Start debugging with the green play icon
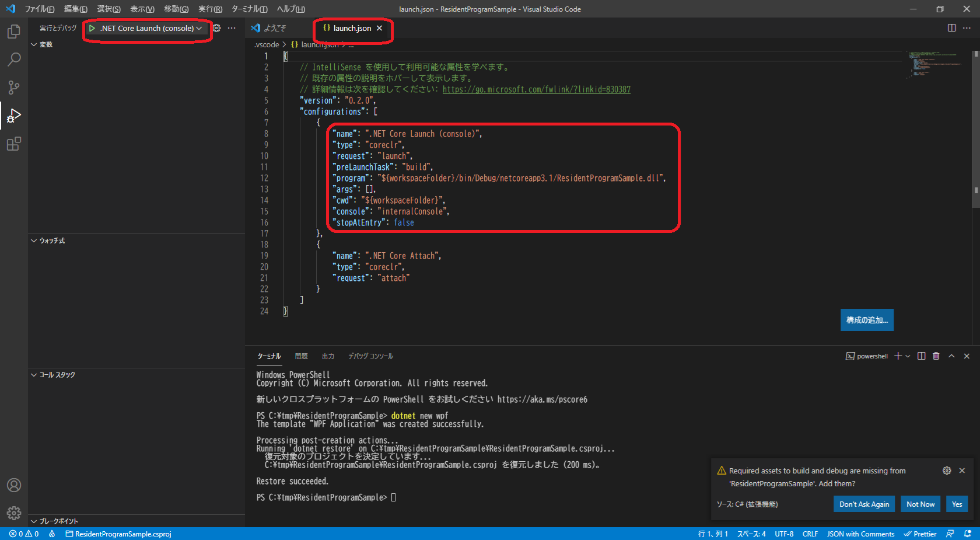This screenshot has height=540, width=980. click(92, 28)
